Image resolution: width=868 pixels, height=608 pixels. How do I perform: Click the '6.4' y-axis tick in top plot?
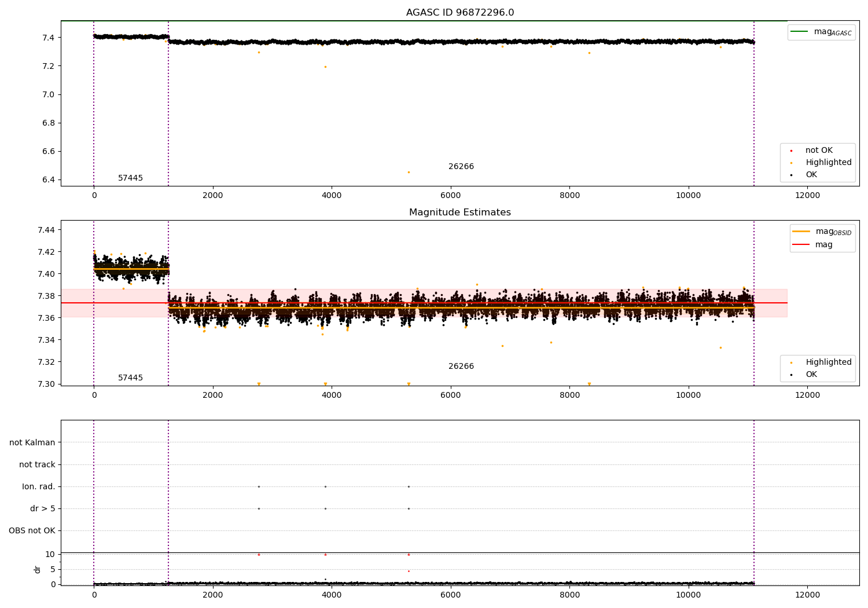47,180
